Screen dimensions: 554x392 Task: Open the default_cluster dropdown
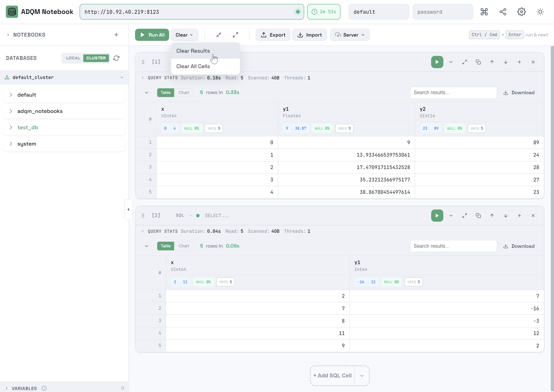point(122,77)
